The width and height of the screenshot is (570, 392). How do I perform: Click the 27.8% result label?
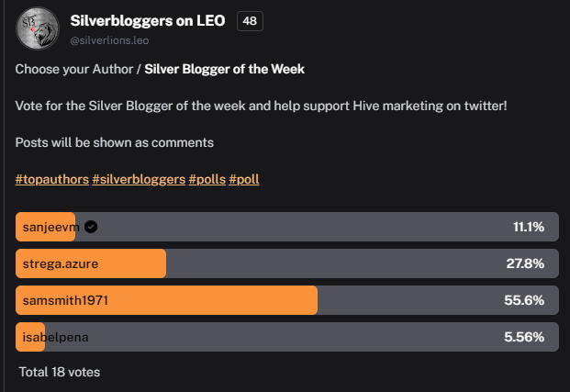[x=525, y=263]
